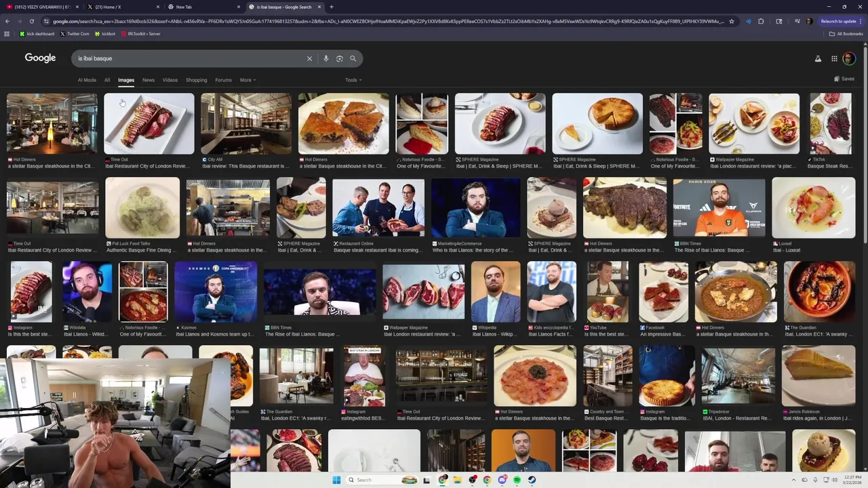Open the Windows Start menu
Viewport: 868px width, 488px height.
pyautogui.click(x=336, y=480)
